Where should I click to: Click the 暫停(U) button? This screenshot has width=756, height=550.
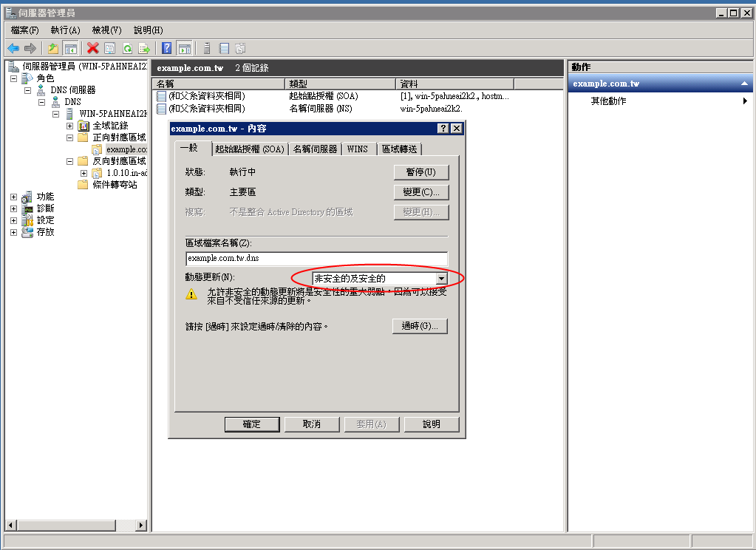420,172
